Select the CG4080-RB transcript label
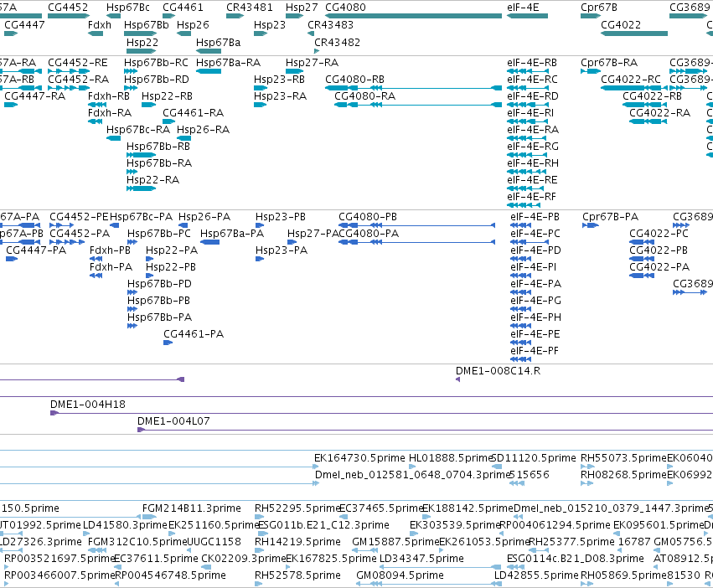The image size is (713, 588). coord(354,79)
